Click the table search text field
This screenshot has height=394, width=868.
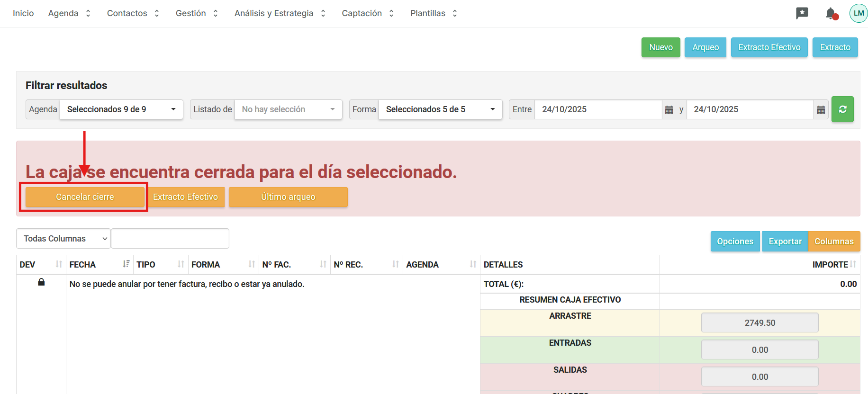pyautogui.click(x=170, y=239)
